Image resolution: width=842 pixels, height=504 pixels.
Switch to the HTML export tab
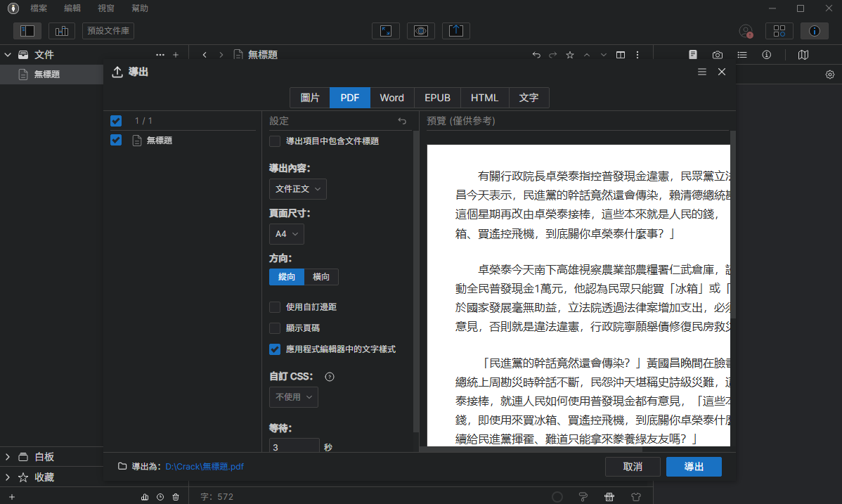pyautogui.click(x=484, y=98)
